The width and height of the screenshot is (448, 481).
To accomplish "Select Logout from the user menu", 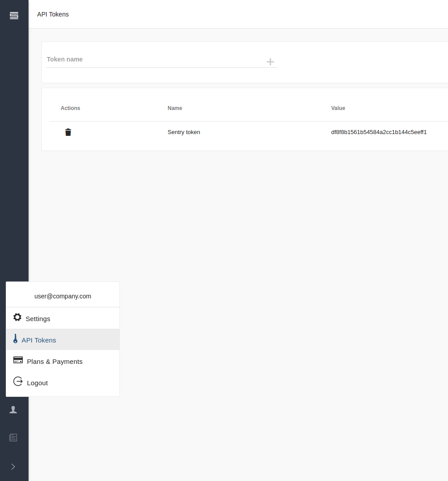I will tap(37, 383).
